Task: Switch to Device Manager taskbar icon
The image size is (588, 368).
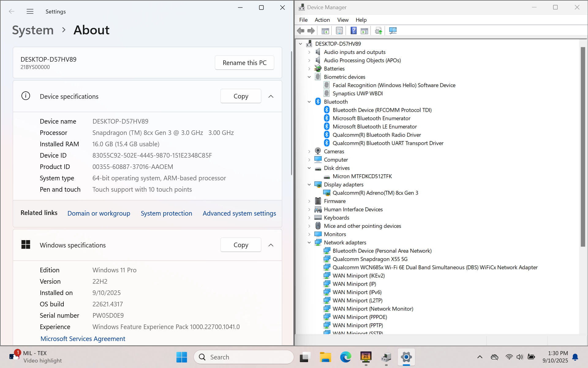Action: click(386, 357)
